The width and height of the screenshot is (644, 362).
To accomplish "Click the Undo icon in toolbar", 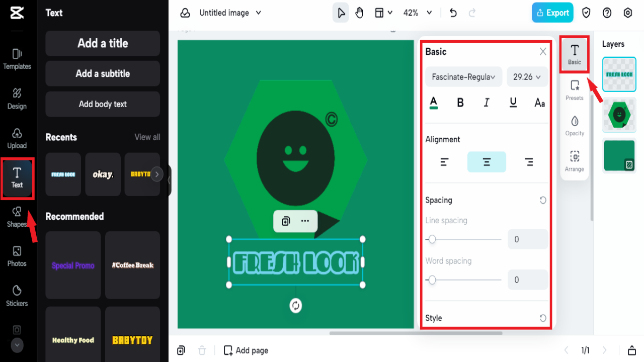I will tap(452, 13).
